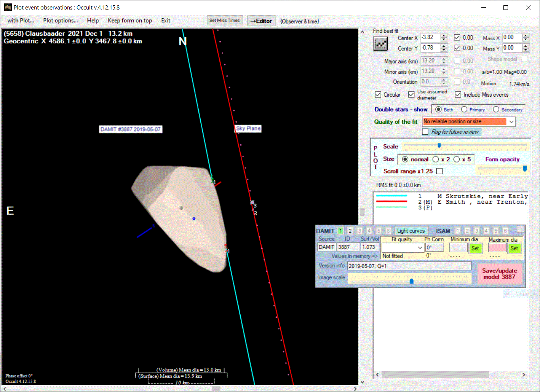Toggle Include Miss events checkbox

pos(458,95)
